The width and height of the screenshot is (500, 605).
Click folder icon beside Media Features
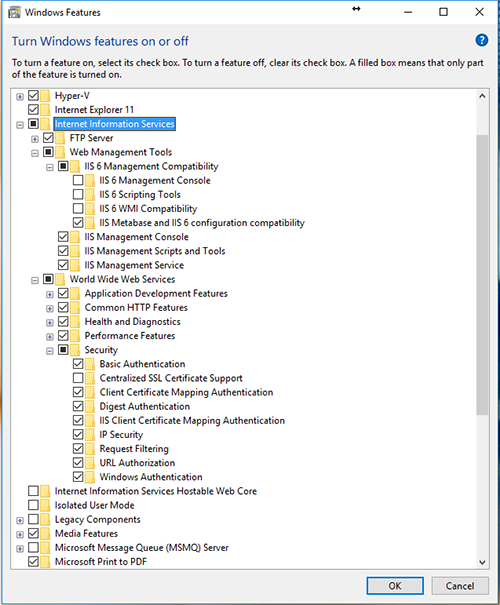click(x=46, y=534)
